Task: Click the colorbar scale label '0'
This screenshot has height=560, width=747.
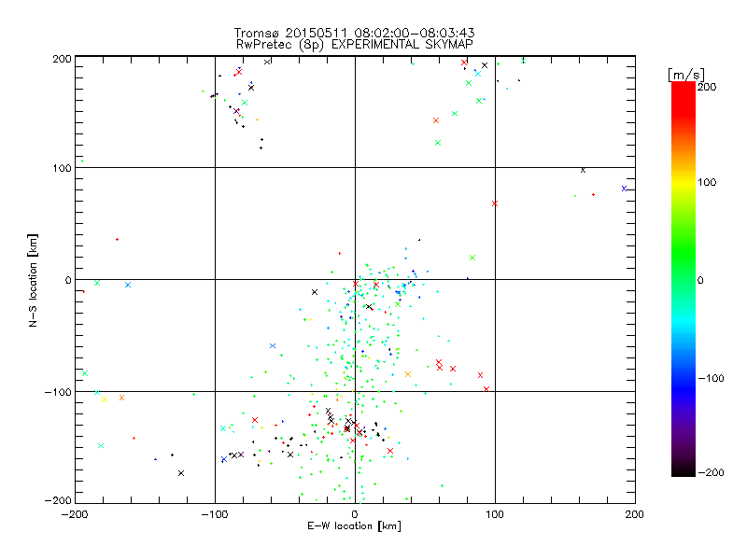Action: (700, 280)
